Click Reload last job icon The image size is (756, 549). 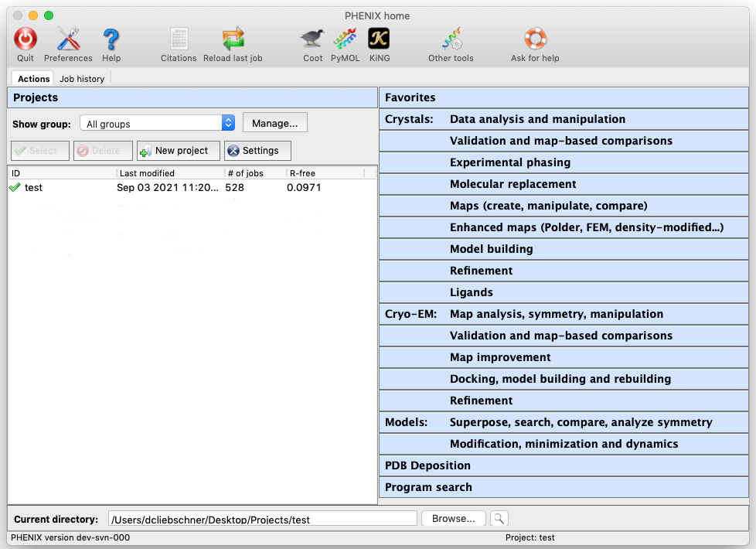coord(233,39)
